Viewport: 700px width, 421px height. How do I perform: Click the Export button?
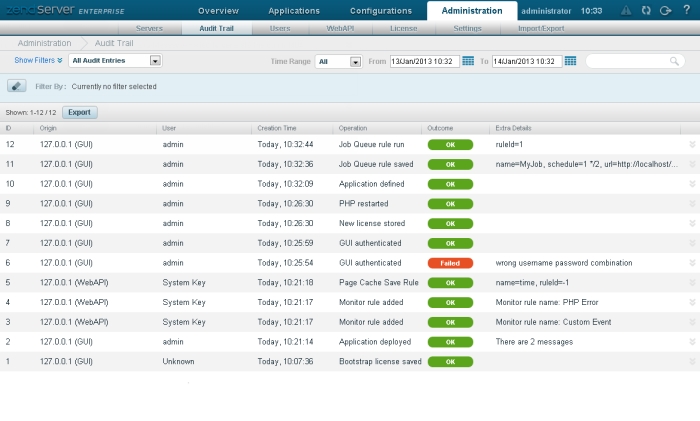tap(79, 113)
